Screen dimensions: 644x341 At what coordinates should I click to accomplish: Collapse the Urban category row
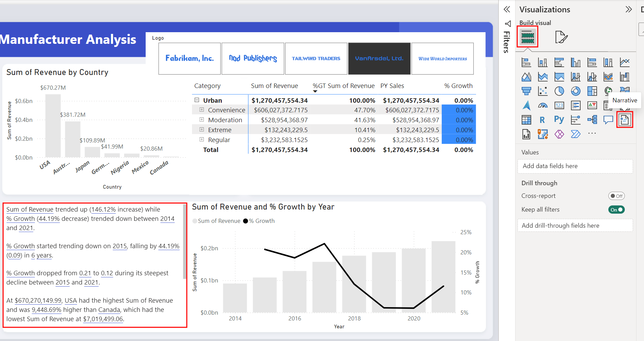pos(197,100)
